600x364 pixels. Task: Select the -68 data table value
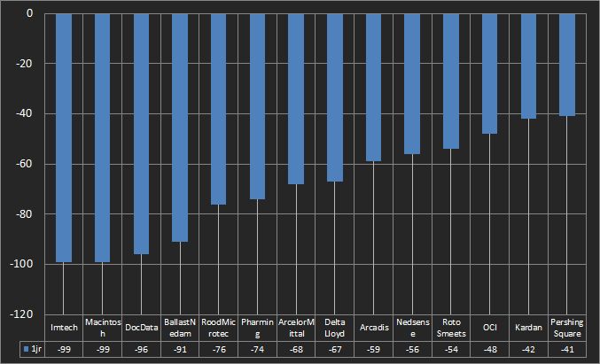296,350
